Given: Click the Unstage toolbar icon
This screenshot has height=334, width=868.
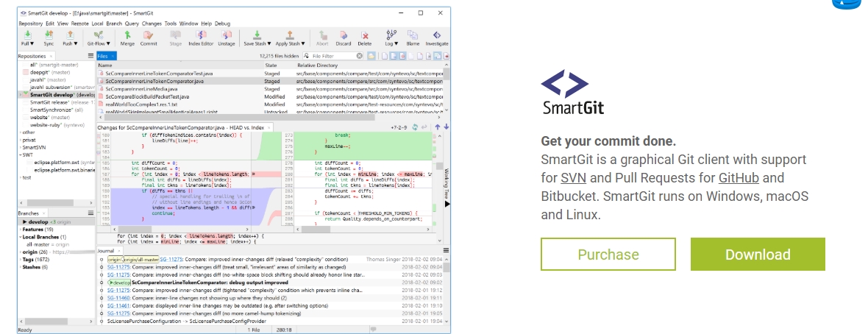Looking at the screenshot, I should tap(227, 37).
